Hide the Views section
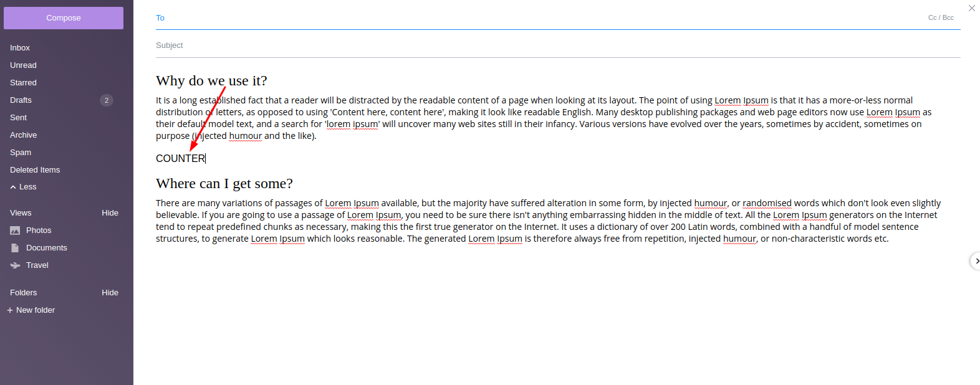This screenshot has width=980, height=385. pos(110,213)
